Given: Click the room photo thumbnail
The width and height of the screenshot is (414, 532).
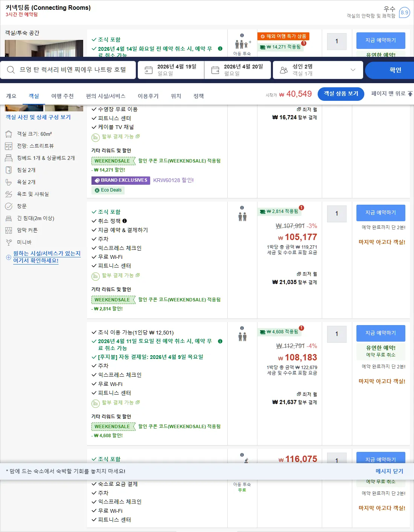Looking at the screenshot, I should [x=44, y=48].
